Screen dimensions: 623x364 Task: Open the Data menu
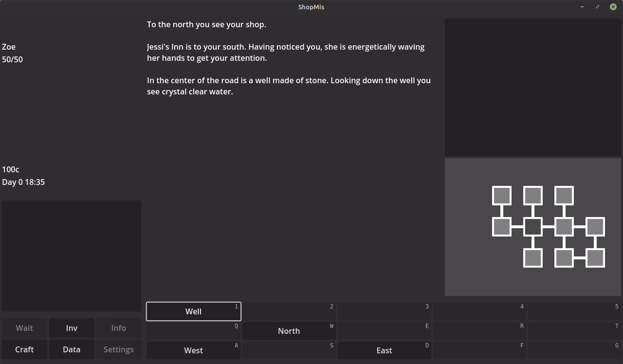pyautogui.click(x=72, y=349)
